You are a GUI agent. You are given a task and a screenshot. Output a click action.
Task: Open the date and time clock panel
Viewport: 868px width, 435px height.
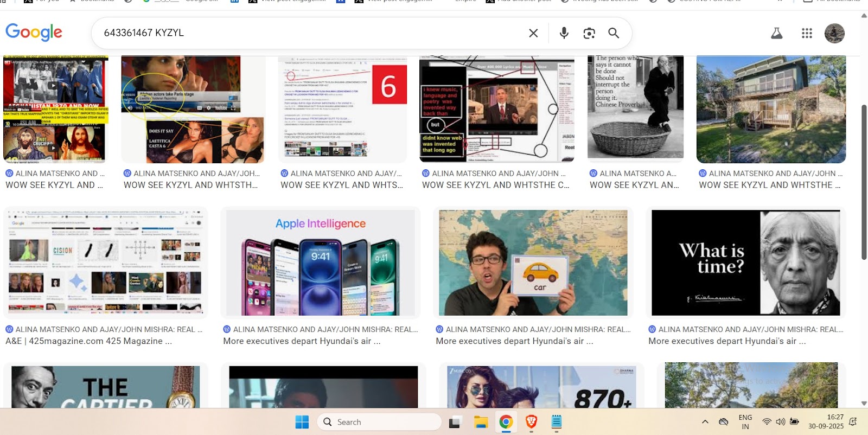(826, 421)
